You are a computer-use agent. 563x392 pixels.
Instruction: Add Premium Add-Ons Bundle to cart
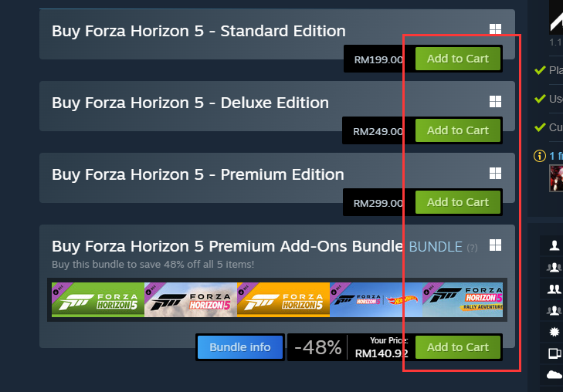point(458,347)
